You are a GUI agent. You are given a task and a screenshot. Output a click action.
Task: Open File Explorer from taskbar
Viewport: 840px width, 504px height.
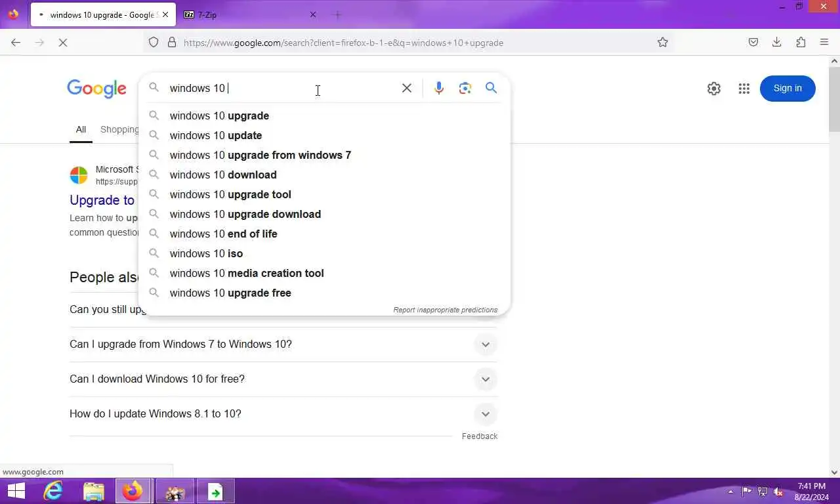(x=94, y=491)
